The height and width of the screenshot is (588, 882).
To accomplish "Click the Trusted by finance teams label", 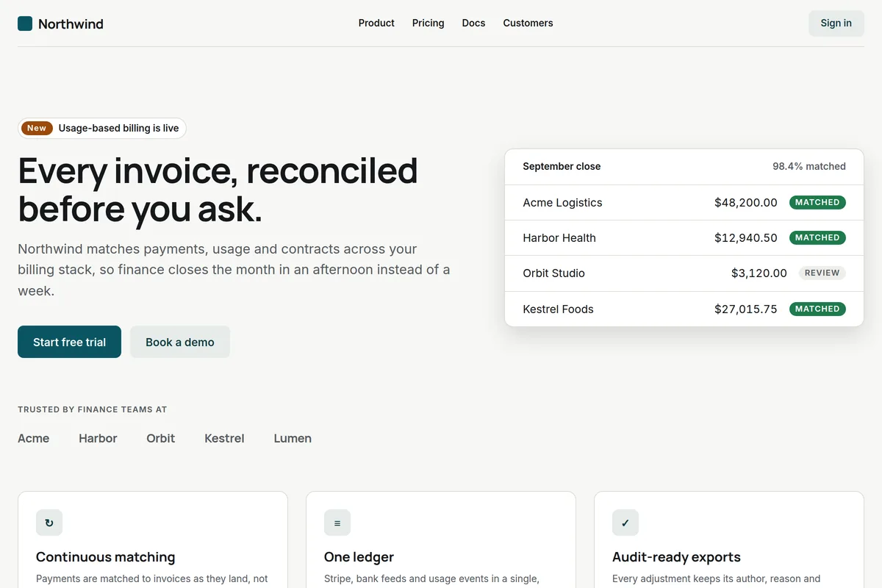I will point(92,409).
